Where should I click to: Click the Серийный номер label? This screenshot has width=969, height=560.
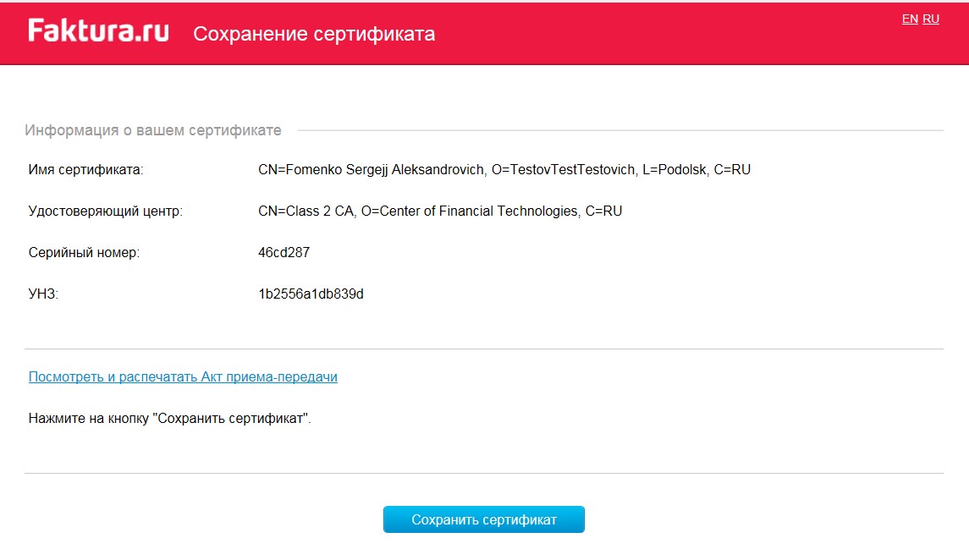pos(84,253)
